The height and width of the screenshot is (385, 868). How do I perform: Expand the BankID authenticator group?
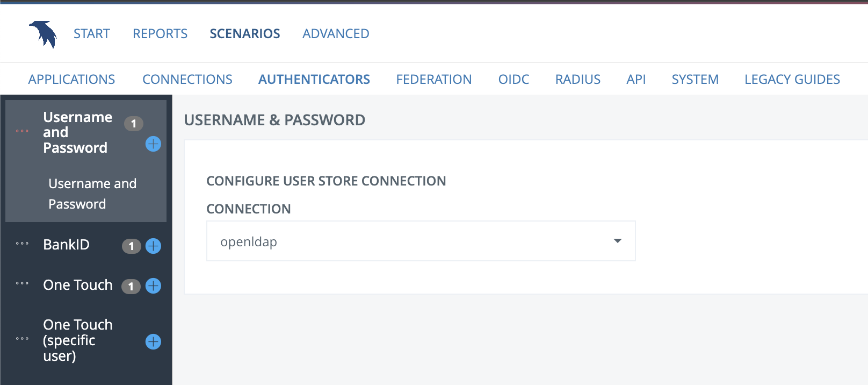point(67,245)
